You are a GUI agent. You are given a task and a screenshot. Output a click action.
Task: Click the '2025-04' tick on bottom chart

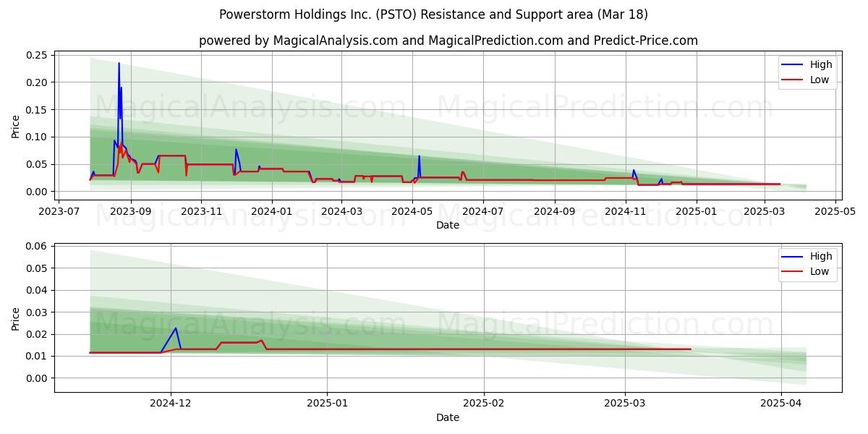point(781,403)
